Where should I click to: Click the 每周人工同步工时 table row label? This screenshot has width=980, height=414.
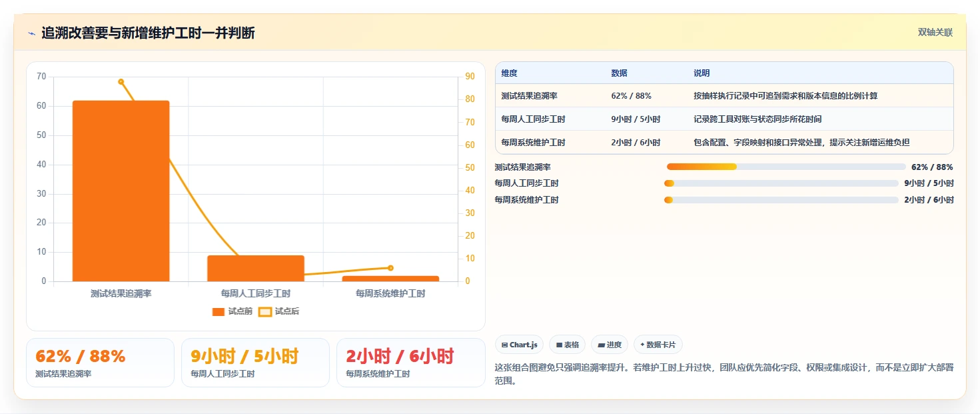[533, 119]
